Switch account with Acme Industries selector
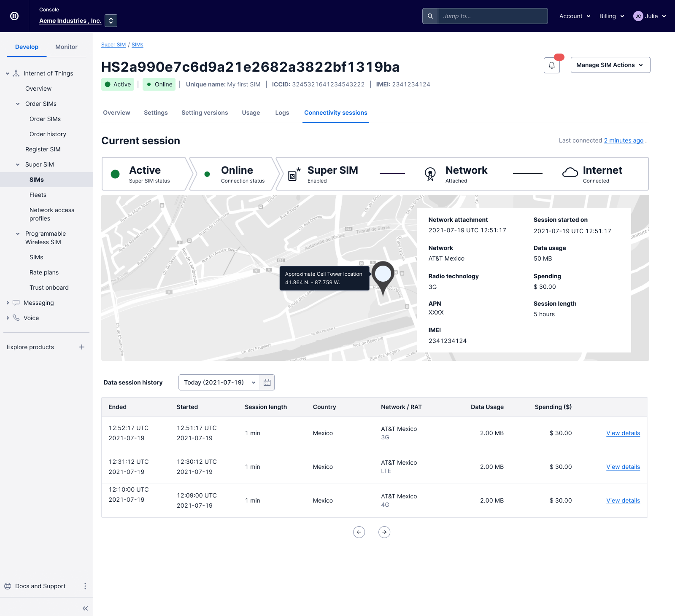Screen dimensions: 675x616 [x=111, y=21]
